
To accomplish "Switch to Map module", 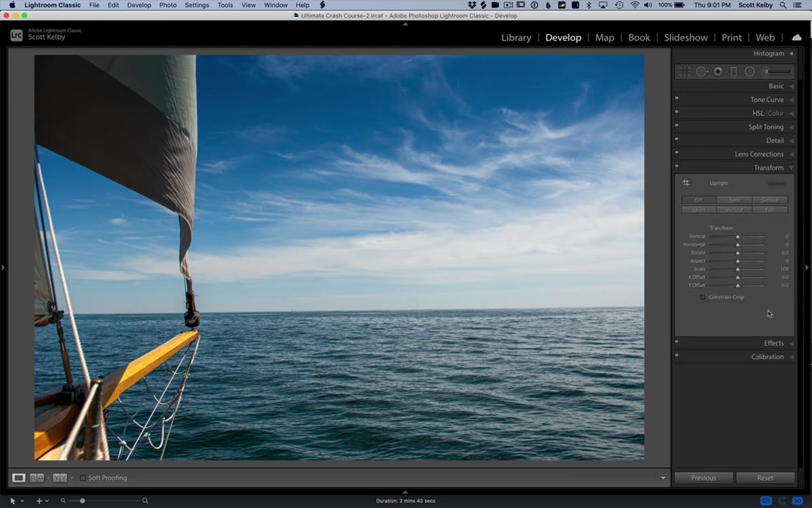I will (604, 37).
